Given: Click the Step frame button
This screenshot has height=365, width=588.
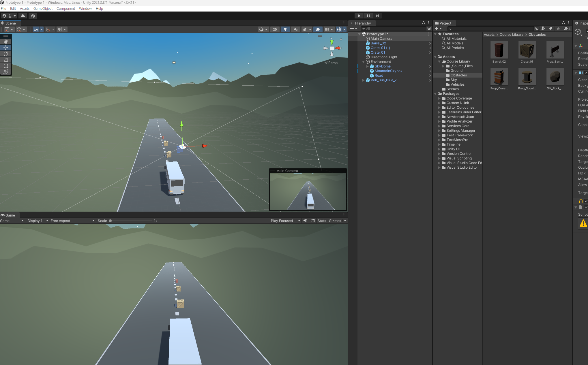Looking at the screenshot, I should click(x=377, y=16).
